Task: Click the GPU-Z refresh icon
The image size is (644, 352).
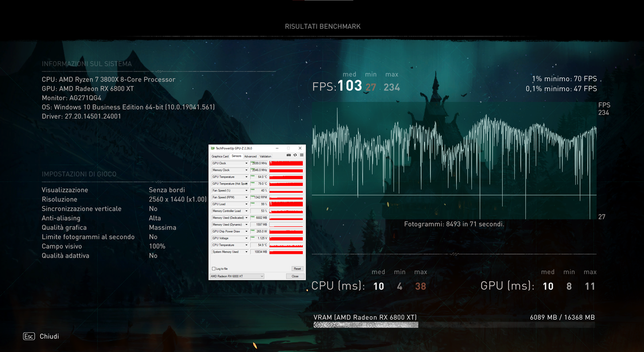Action: coord(295,155)
